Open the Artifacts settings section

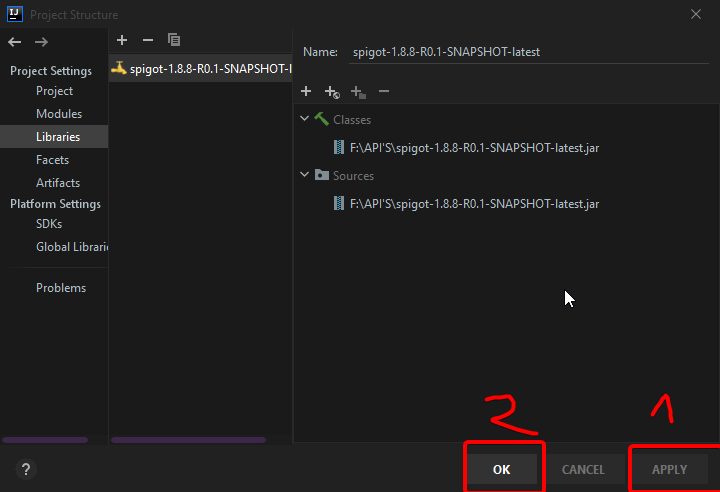coord(58,183)
